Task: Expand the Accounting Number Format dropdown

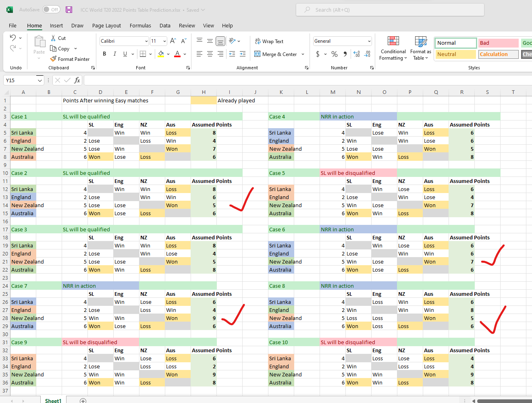Action: tap(325, 54)
